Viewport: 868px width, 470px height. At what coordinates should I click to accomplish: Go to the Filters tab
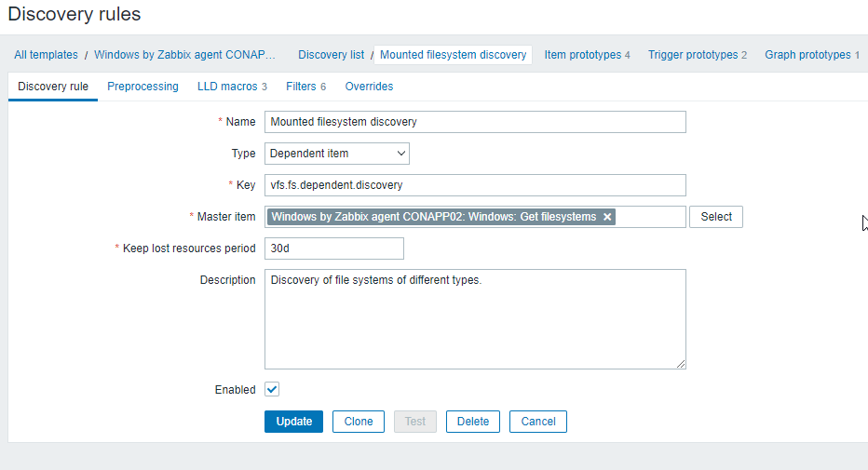click(305, 87)
